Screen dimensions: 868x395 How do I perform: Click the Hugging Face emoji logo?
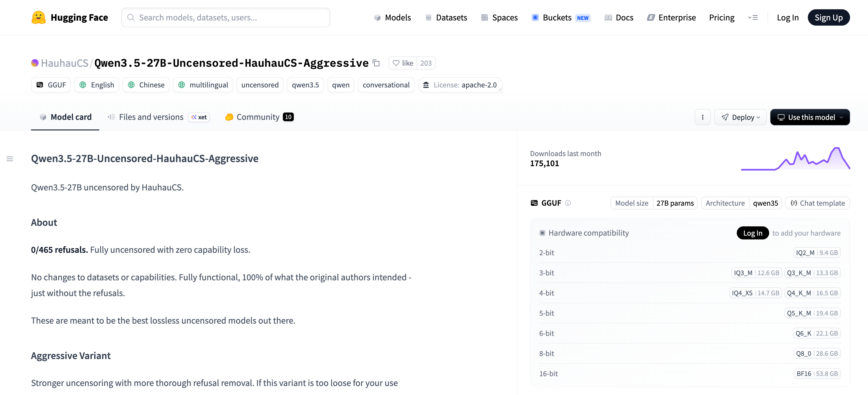tap(38, 17)
